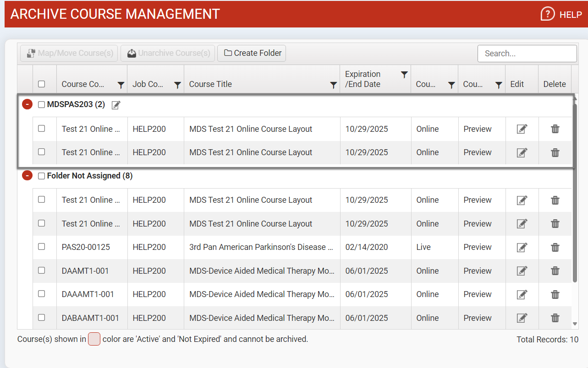Tick the Folder Not Assigned checkbox
The height and width of the screenshot is (368, 588).
42,176
